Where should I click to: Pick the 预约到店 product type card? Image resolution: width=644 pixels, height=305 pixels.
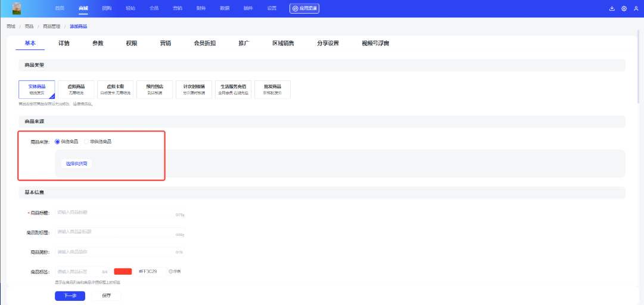tap(154, 89)
